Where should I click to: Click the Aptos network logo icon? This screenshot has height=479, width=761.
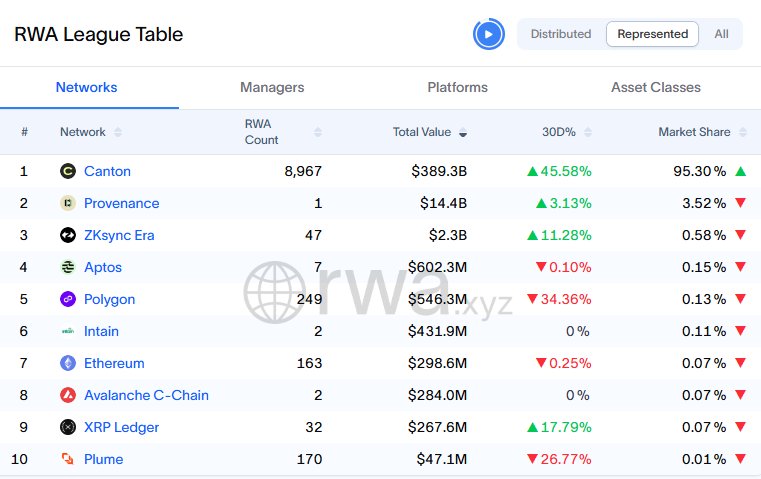68,267
